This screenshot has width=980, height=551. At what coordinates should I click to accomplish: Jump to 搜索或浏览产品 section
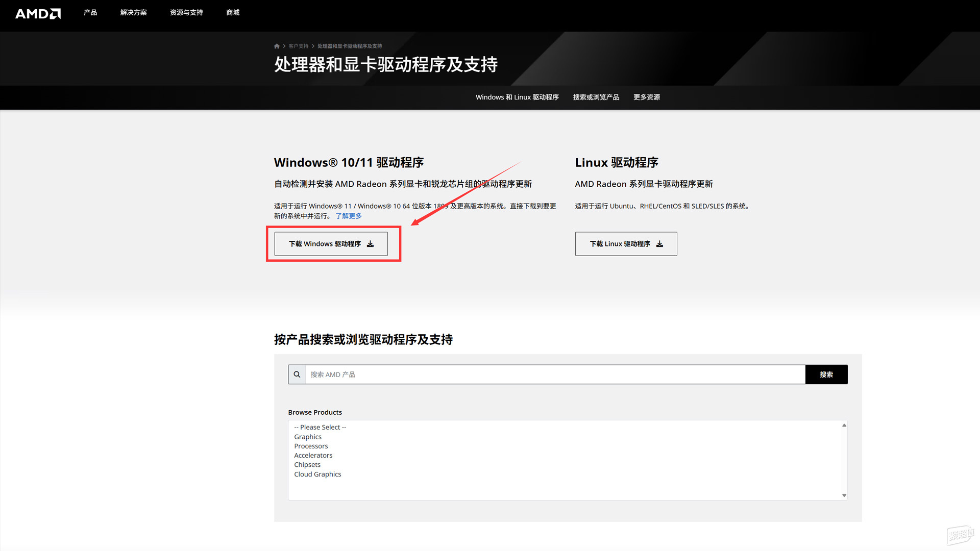[x=596, y=97]
